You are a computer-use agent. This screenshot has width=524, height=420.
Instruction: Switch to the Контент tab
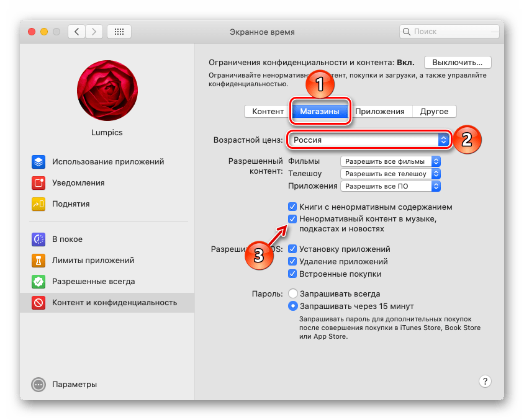[x=268, y=112]
